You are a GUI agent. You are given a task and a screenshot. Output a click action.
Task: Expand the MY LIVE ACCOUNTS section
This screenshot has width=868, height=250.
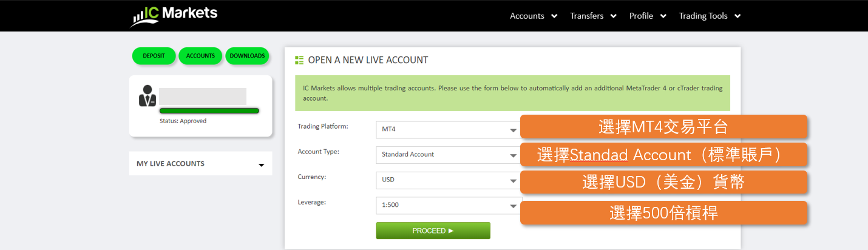point(200,164)
